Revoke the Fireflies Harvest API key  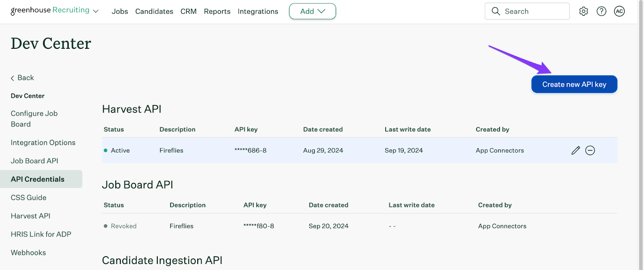click(x=590, y=150)
